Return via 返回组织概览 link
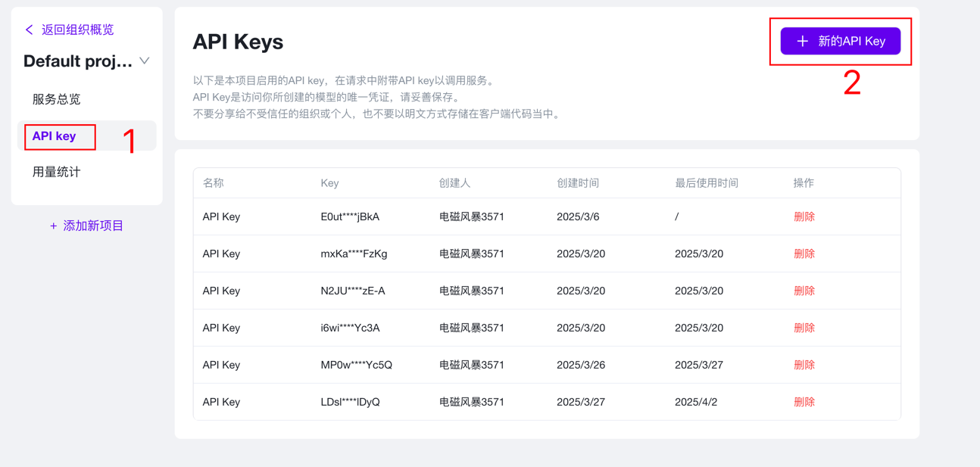Screen dimensions: 980x467 [x=77, y=30]
